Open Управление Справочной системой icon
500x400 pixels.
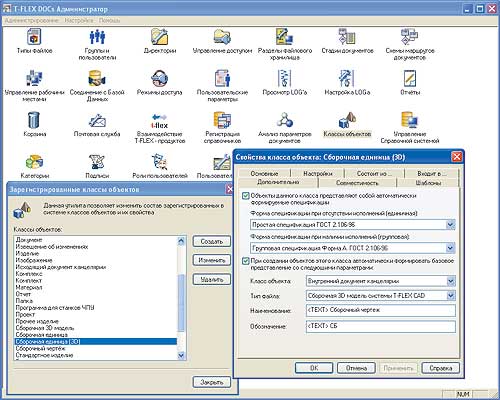tap(410, 120)
